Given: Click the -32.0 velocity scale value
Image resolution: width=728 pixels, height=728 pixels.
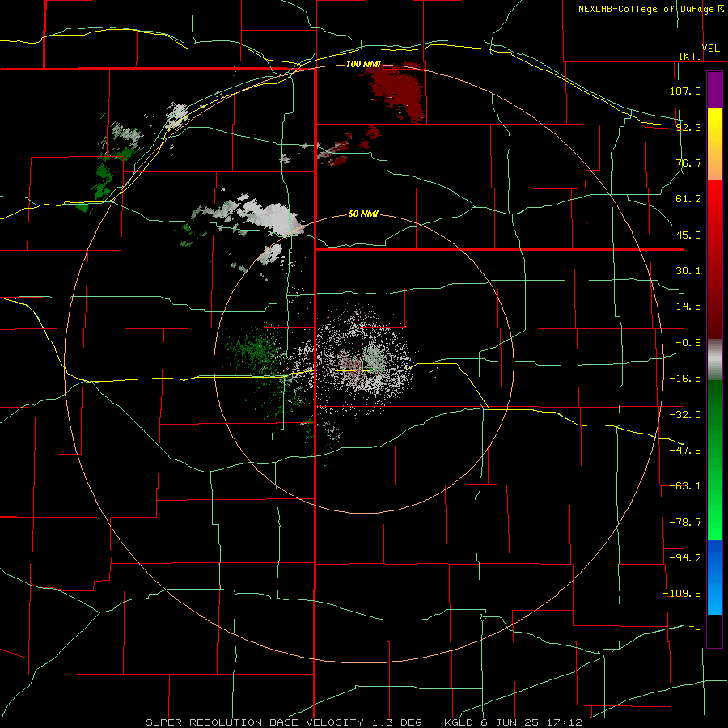Looking at the screenshot, I should point(685,415).
